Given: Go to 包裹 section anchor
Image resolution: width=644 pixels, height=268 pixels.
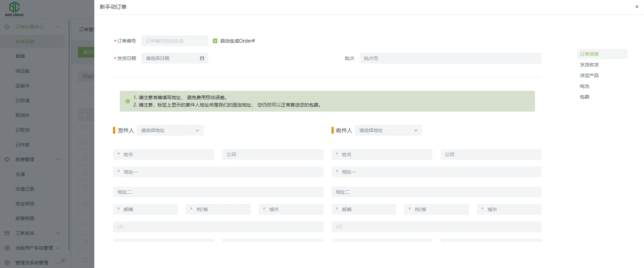Looking at the screenshot, I should point(584,97).
